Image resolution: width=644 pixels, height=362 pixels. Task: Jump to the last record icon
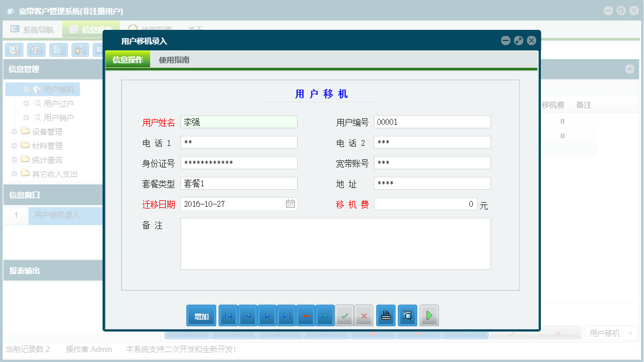tap(287, 315)
